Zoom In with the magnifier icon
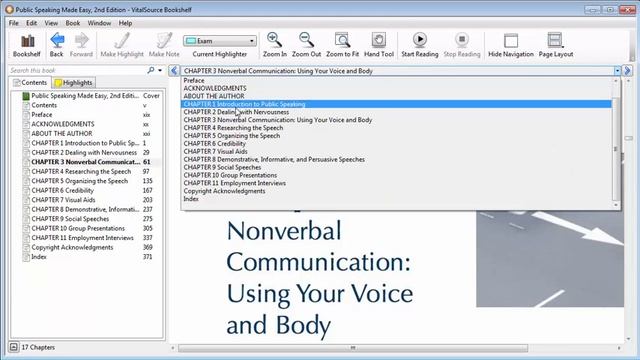 pos(274,45)
